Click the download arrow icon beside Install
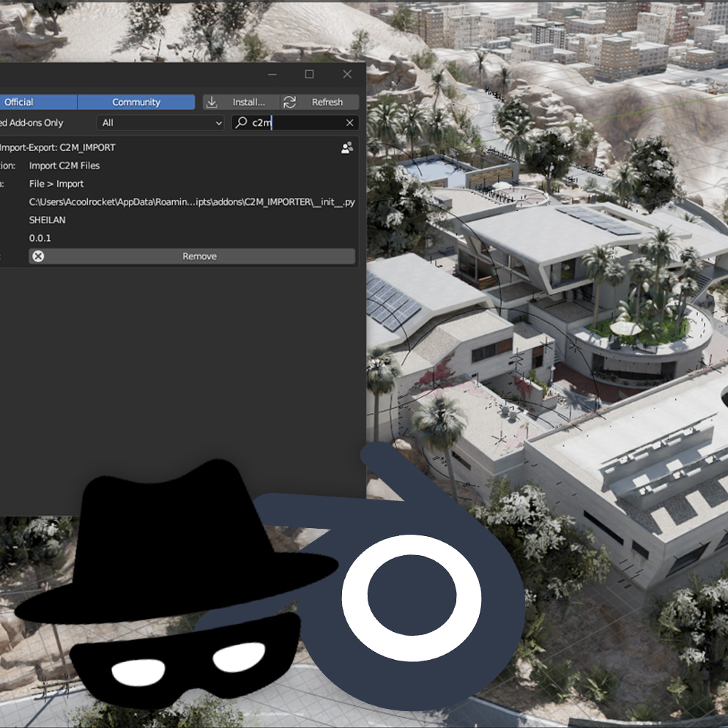Screen dimensions: 728x728 tap(212, 102)
